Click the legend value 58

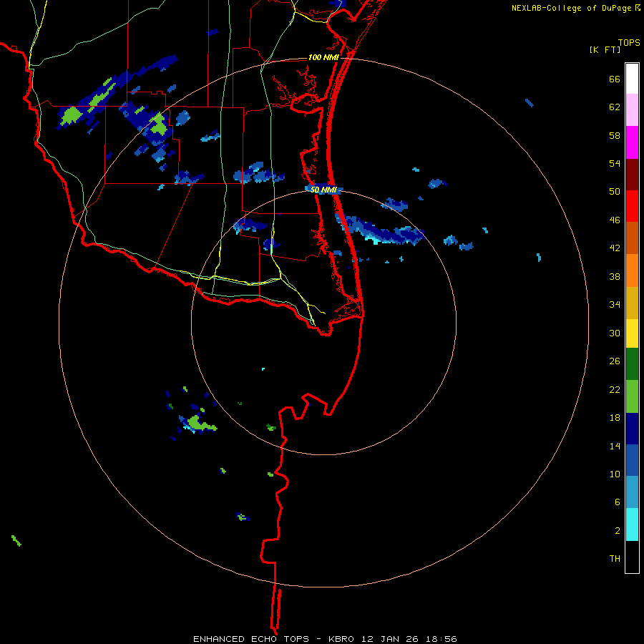click(615, 135)
